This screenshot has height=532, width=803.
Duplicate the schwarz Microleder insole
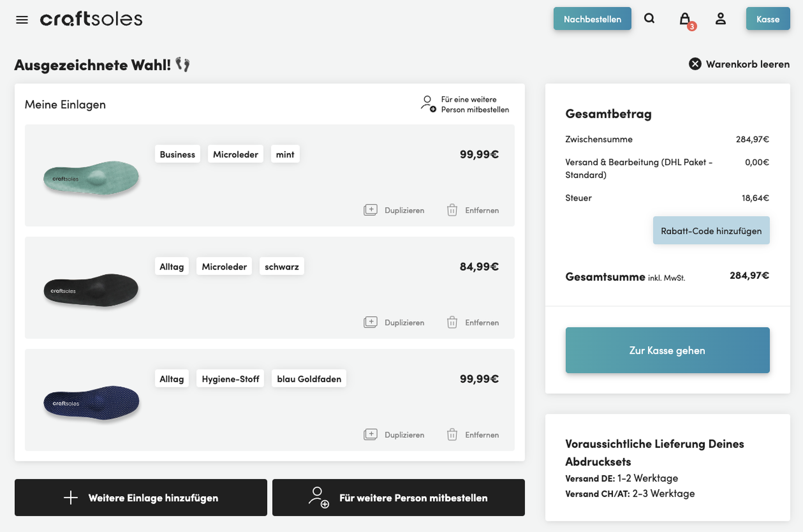coord(394,323)
